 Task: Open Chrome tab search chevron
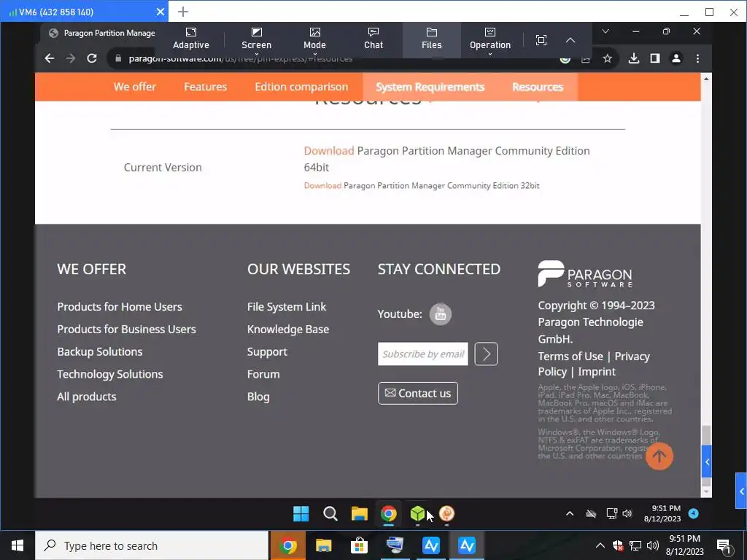(x=605, y=31)
